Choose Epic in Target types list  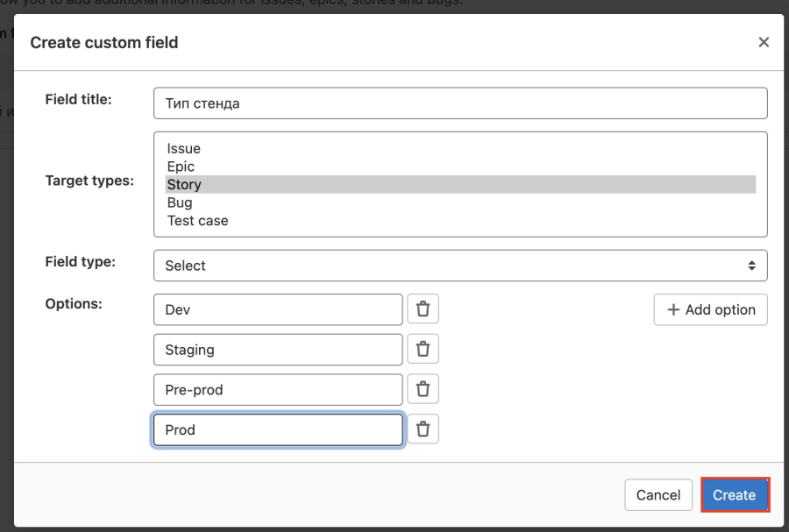181,167
